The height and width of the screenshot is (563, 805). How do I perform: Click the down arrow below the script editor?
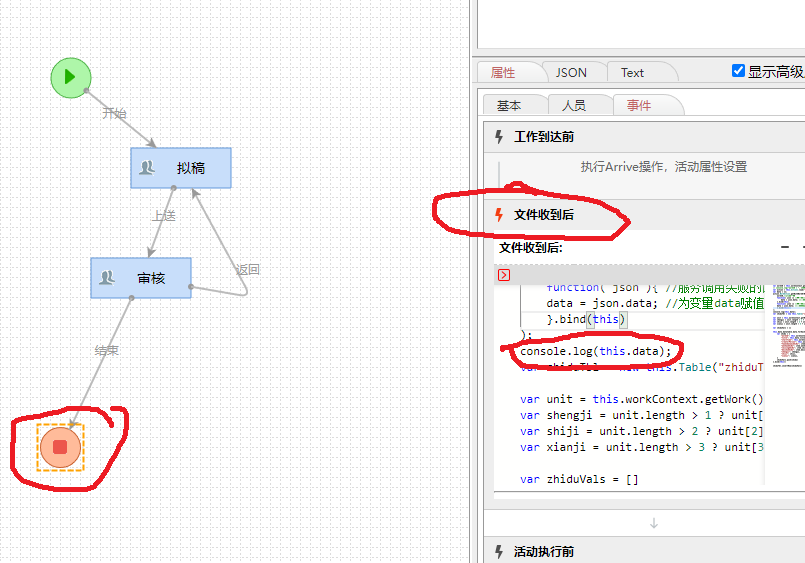[654, 523]
